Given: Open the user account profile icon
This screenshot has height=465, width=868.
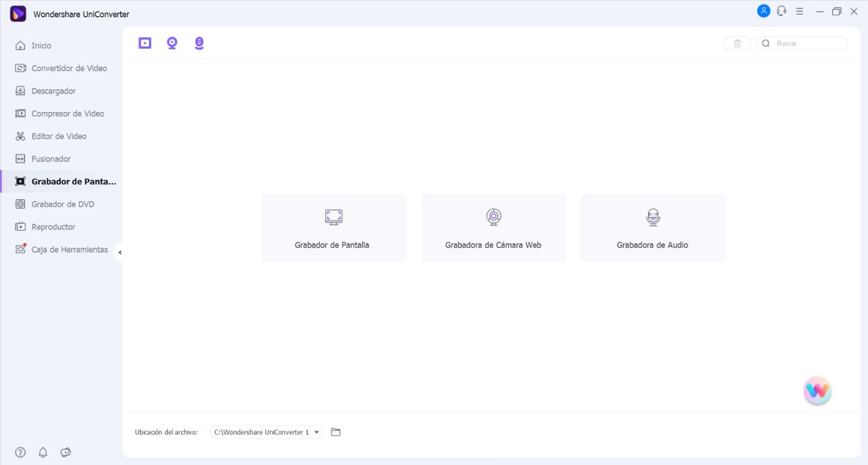Looking at the screenshot, I should (764, 11).
